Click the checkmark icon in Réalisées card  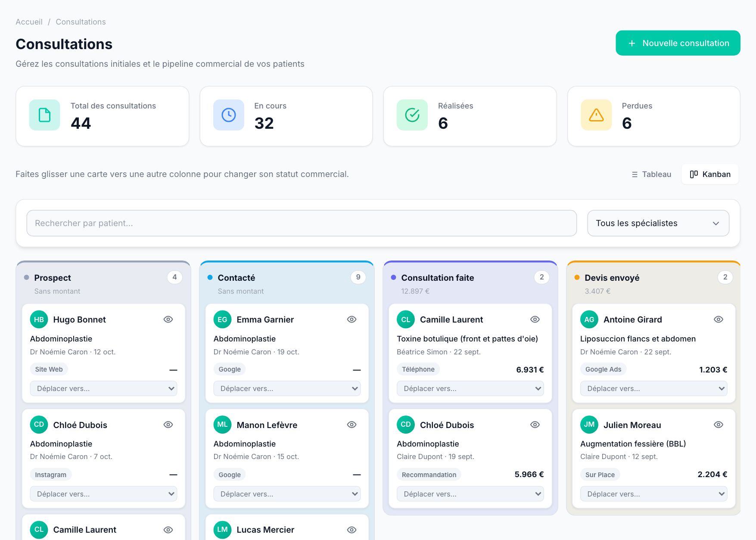coord(412,115)
